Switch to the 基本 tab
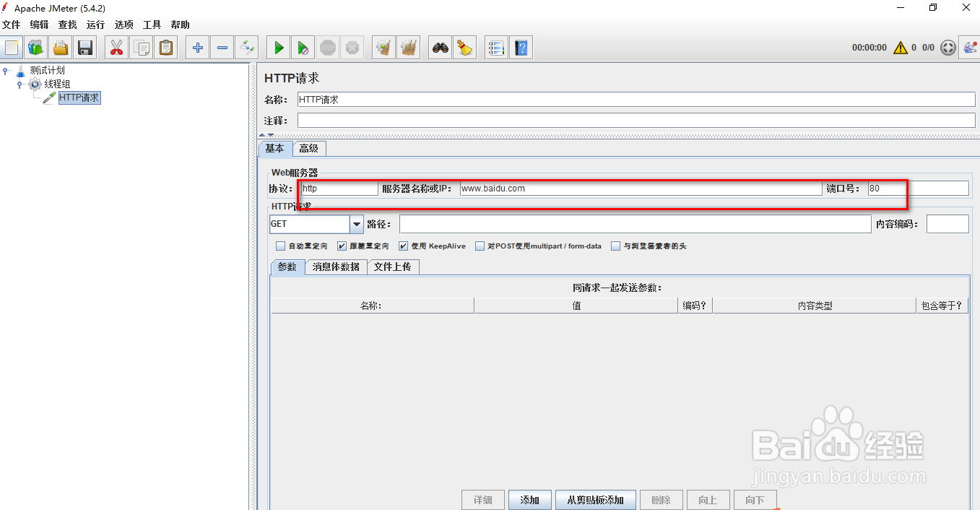Viewport: 980px width, 510px height. coord(275,148)
